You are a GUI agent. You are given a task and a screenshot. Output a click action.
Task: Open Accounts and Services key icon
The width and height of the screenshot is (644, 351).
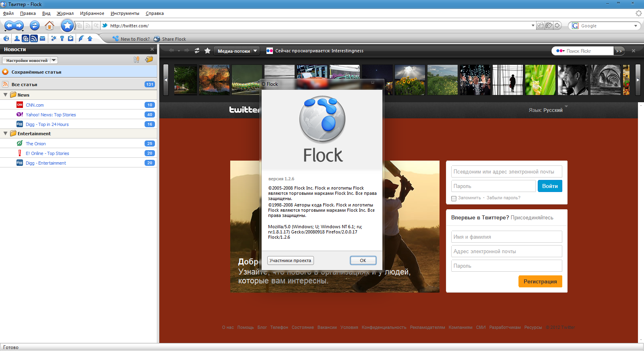[62, 39]
